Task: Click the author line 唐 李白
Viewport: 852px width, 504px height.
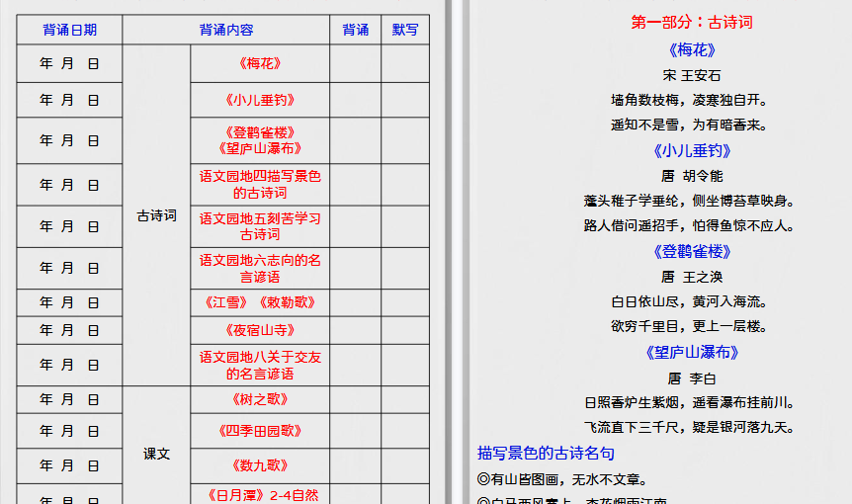Action: pos(692,378)
